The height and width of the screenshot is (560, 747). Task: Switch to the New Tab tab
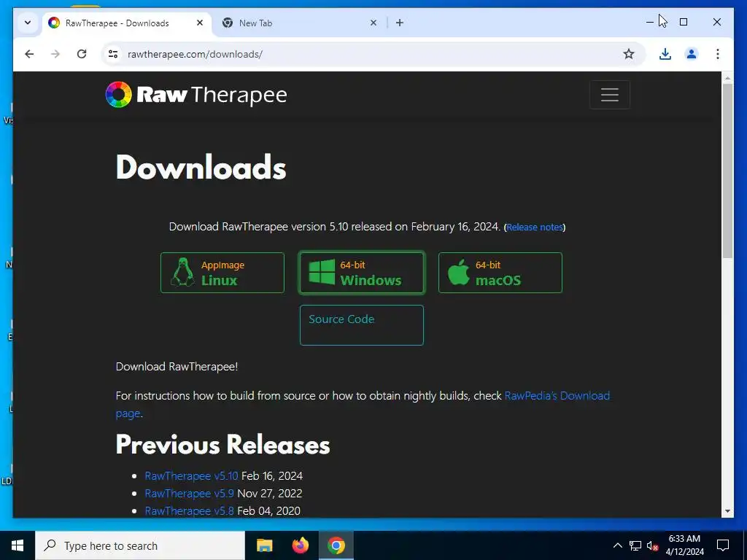click(299, 23)
